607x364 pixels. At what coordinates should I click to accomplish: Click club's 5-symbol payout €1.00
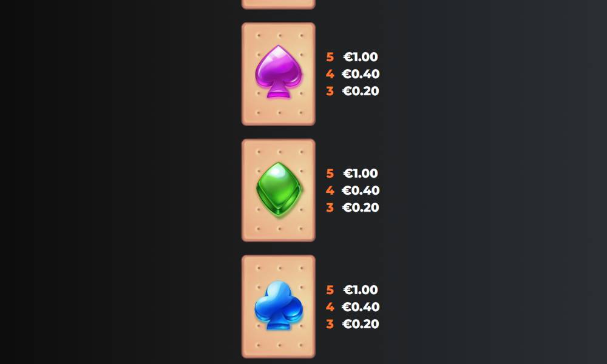pyautogui.click(x=361, y=290)
